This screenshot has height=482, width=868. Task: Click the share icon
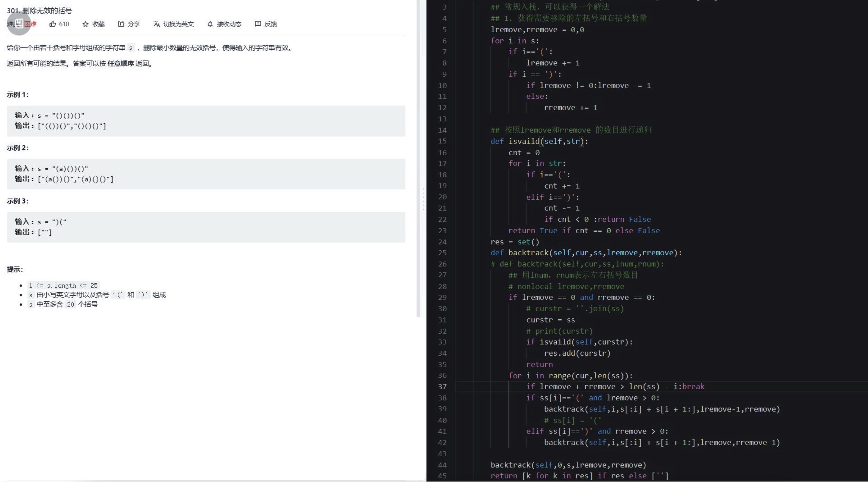pos(121,24)
